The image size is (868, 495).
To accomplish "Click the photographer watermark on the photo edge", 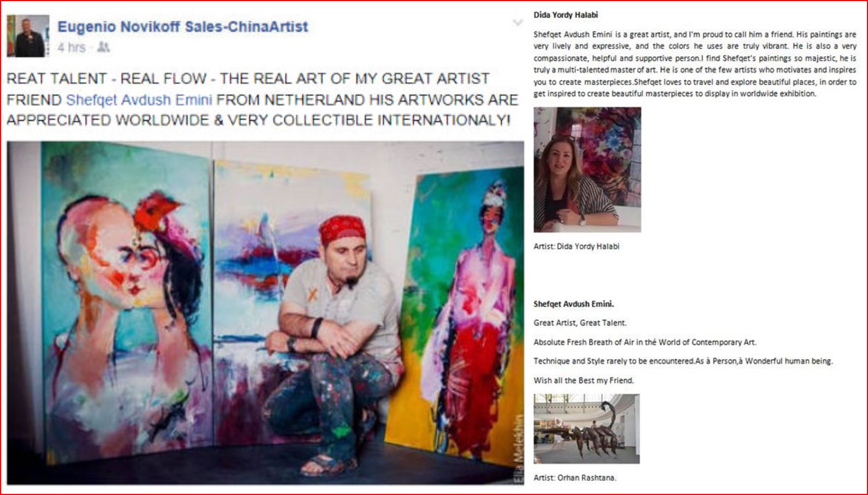I will [x=519, y=449].
